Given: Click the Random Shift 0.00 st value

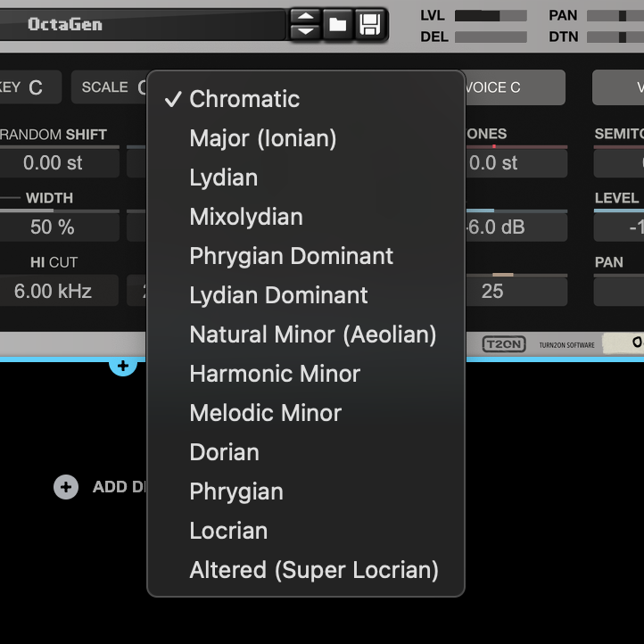Looking at the screenshot, I should (59, 163).
